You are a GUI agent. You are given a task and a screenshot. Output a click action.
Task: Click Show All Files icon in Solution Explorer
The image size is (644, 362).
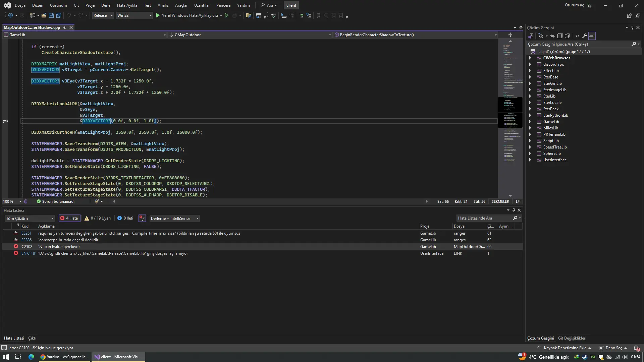567,36
